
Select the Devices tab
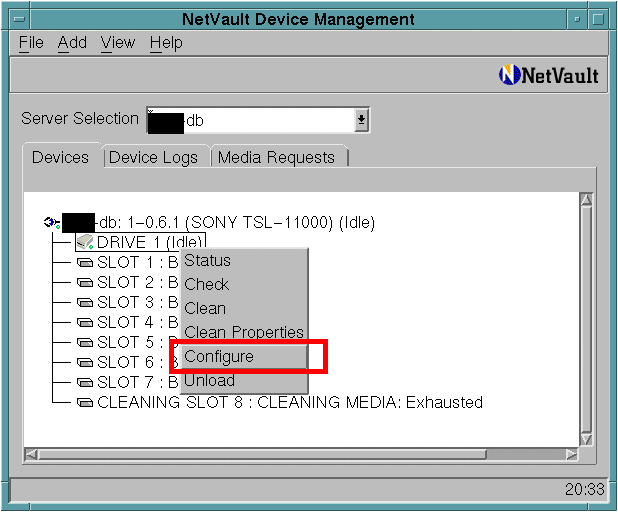click(x=60, y=157)
